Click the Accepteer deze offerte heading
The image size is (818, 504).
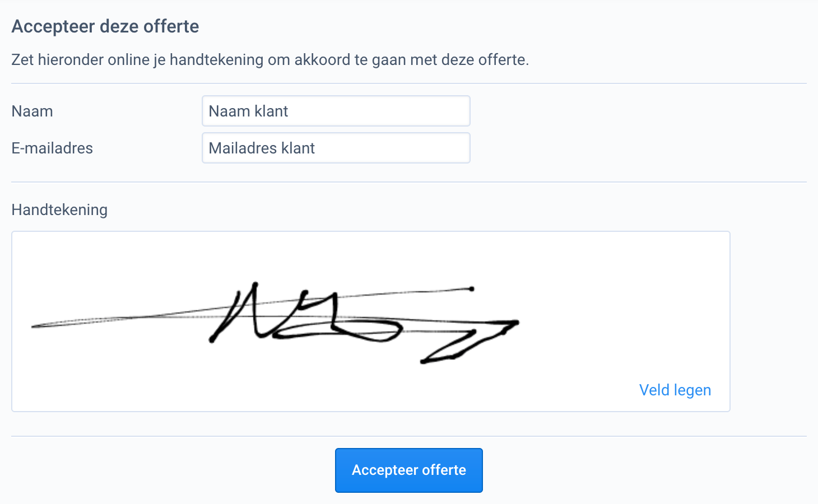(105, 26)
